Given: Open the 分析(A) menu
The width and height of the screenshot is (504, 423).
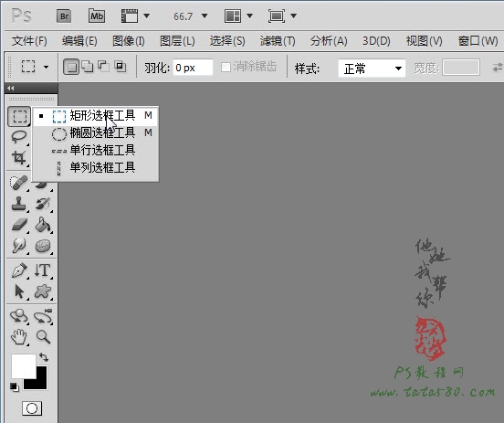Looking at the screenshot, I should point(329,41).
